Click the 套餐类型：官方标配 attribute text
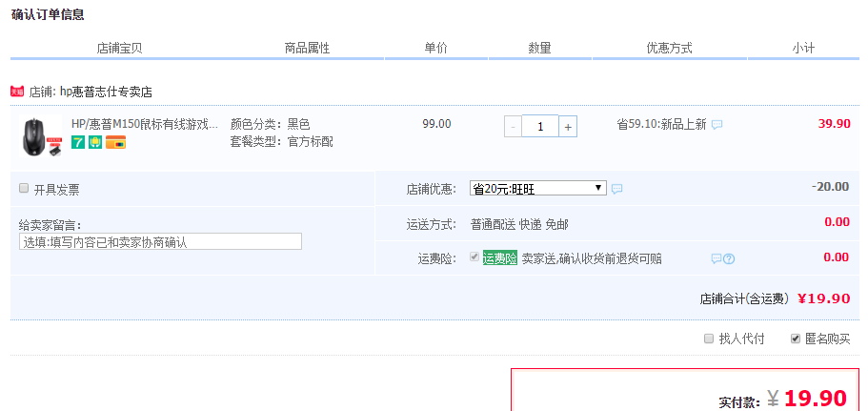Screen dimensions: 868x411 (x=282, y=142)
